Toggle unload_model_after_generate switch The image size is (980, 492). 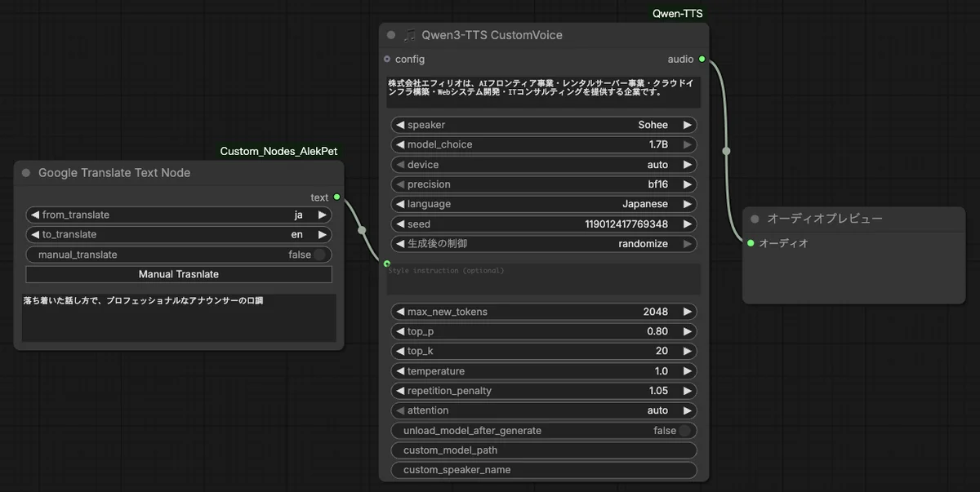tap(684, 431)
